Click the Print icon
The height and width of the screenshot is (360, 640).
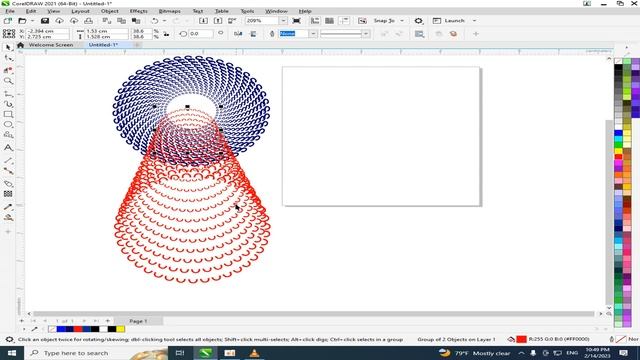click(89, 21)
